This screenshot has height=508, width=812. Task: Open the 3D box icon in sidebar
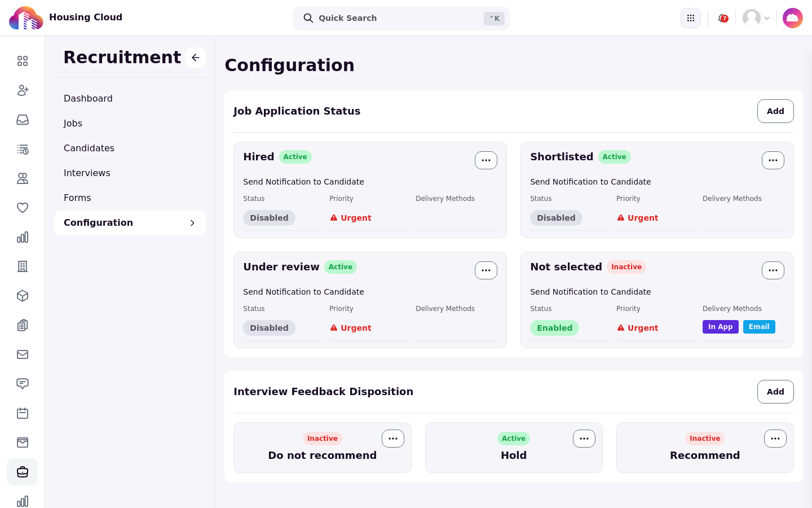click(x=23, y=296)
